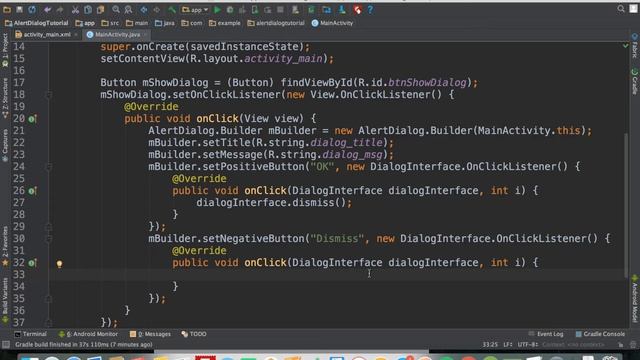Open Search Everywhere magnifier at top right
The image size is (640, 360).
(621, 9)
